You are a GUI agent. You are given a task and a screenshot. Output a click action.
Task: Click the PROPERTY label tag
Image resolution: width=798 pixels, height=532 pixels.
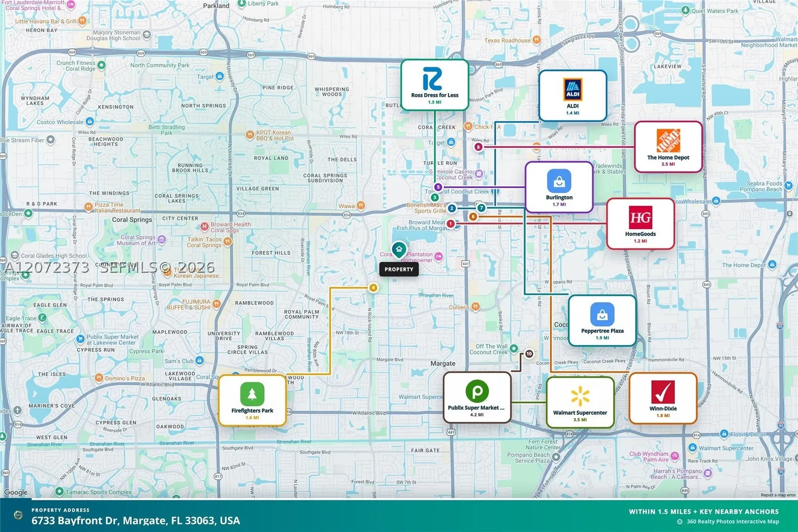[x=399, y=269]
